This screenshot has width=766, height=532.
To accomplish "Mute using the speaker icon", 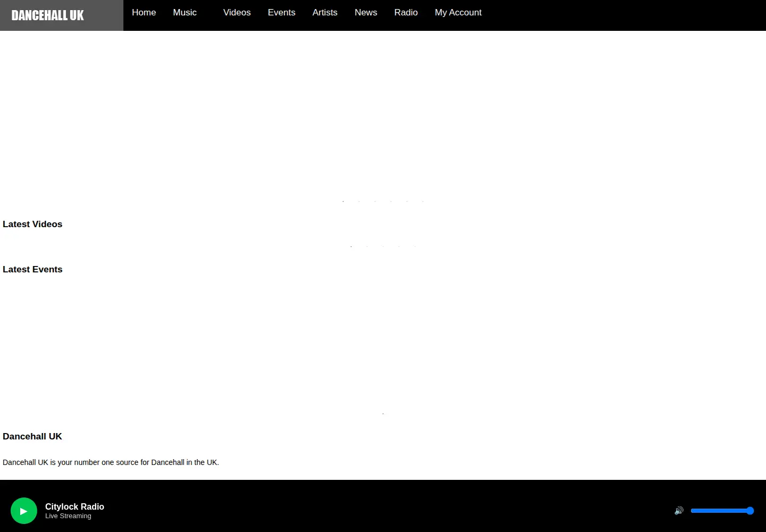I will pyautogui.click(x=679, y=511).
